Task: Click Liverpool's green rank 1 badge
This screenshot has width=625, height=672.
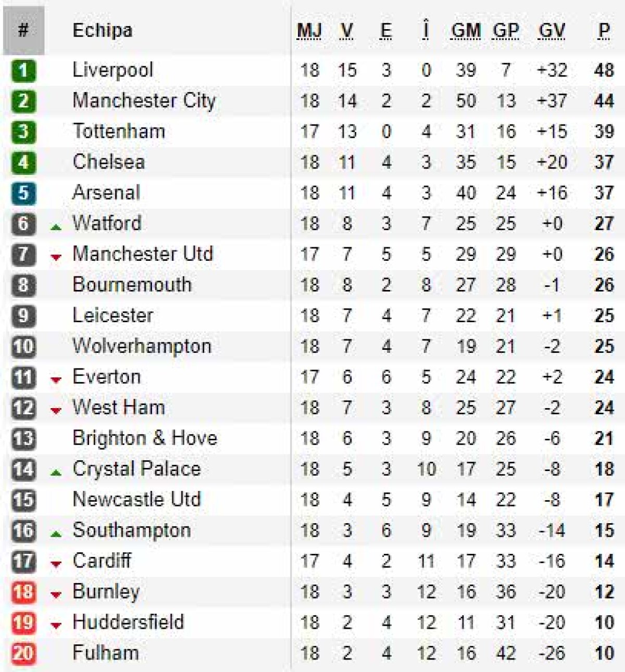Action: coord(23,70)
